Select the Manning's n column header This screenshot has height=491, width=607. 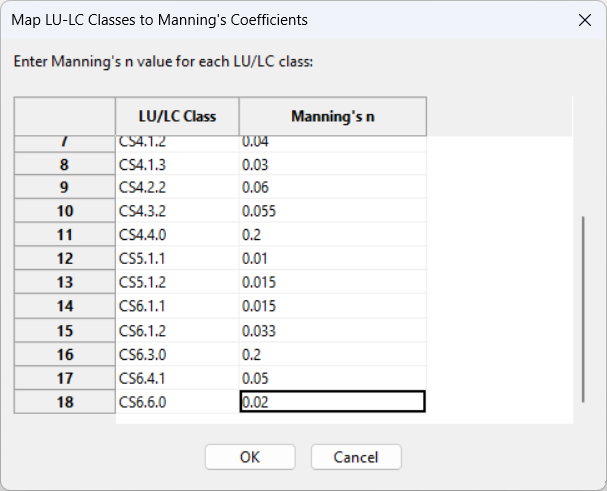click(x=333, y=116)
